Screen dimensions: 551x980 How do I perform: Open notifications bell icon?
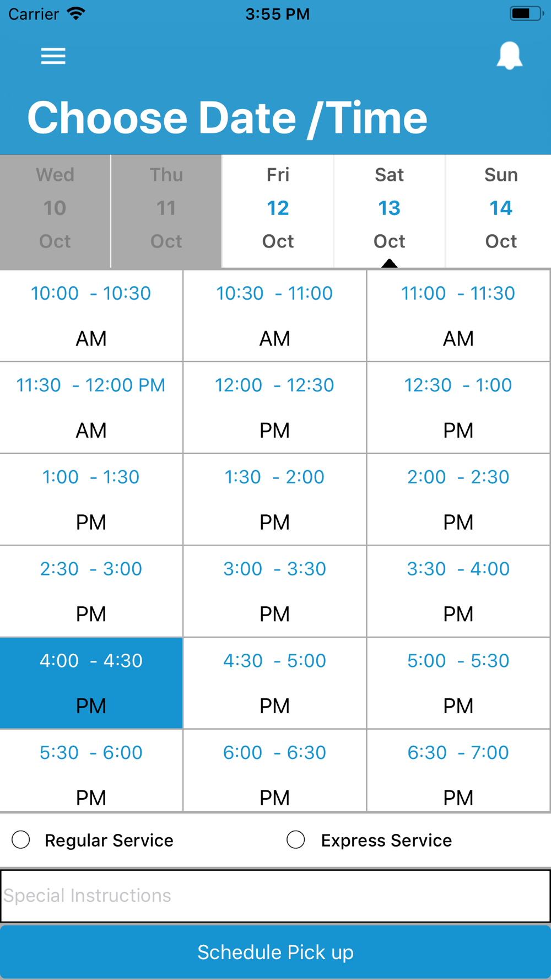pos(509,56)
